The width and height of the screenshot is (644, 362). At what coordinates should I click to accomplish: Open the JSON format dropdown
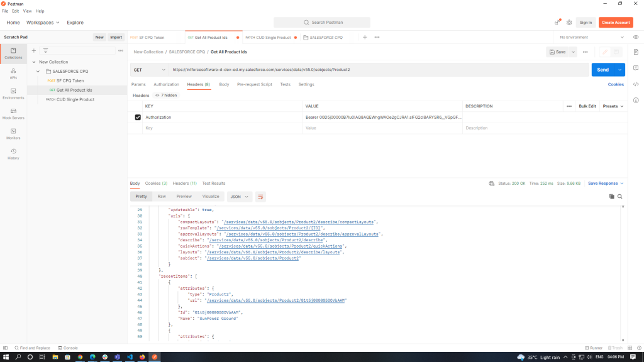point(239,197)
